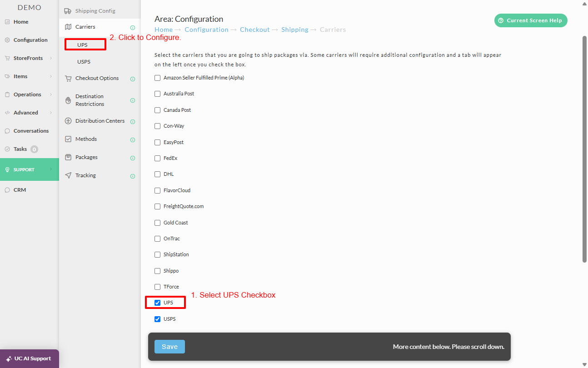The width and height of the screenshot is (588, 368).
Task: Expand the Items menu chevron
Action: 51,76
